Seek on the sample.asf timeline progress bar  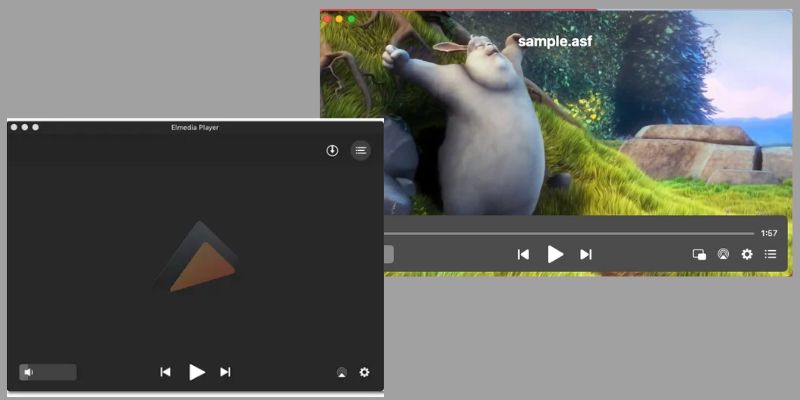(569, 234)
